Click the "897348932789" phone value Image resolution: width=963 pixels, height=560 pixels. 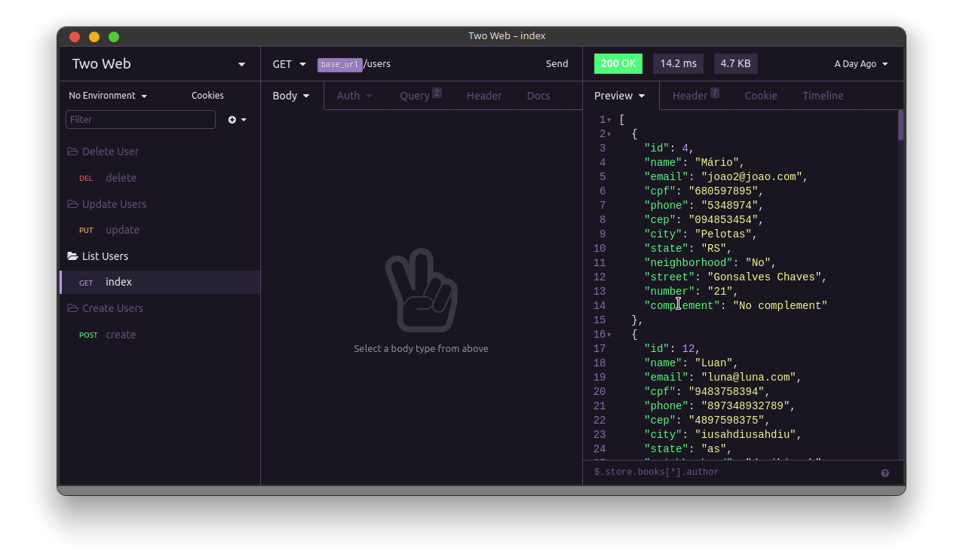point(745,406)
